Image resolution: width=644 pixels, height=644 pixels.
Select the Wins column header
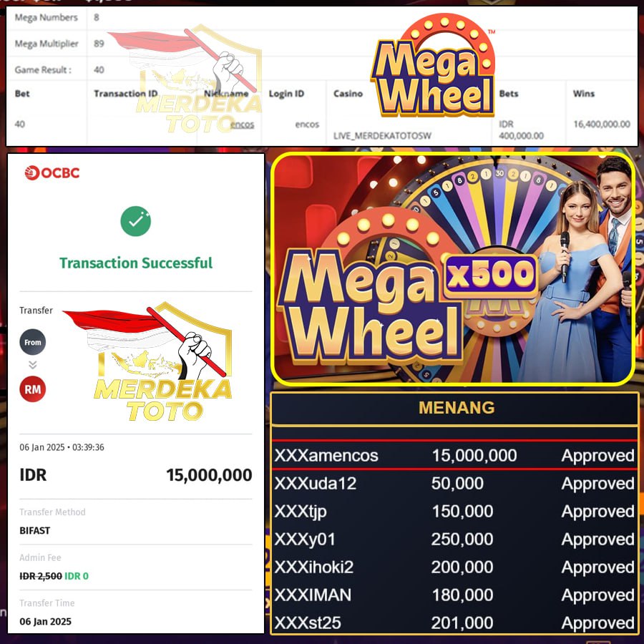tap(584, 94)
